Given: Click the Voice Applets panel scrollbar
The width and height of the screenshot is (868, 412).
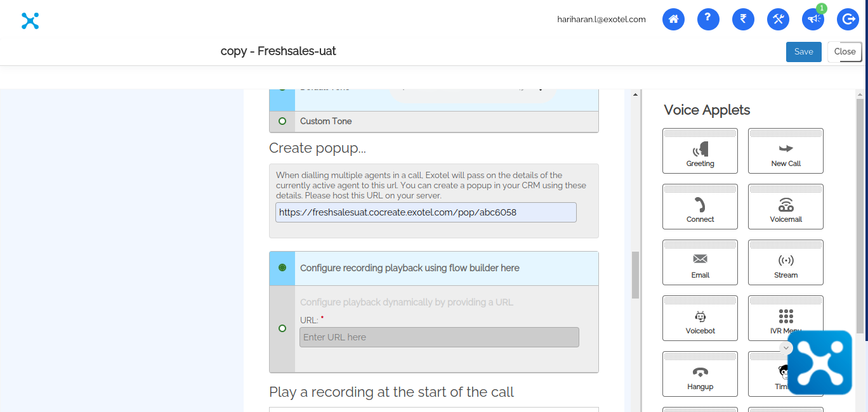Looking at the screenshot, I should [860, 216].
